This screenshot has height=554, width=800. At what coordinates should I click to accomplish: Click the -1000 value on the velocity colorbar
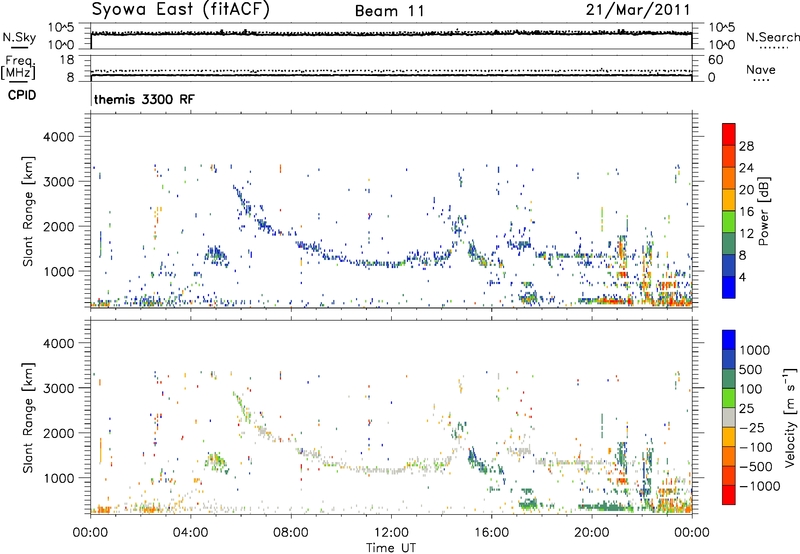pyautogui.click(x=760, y=486)
